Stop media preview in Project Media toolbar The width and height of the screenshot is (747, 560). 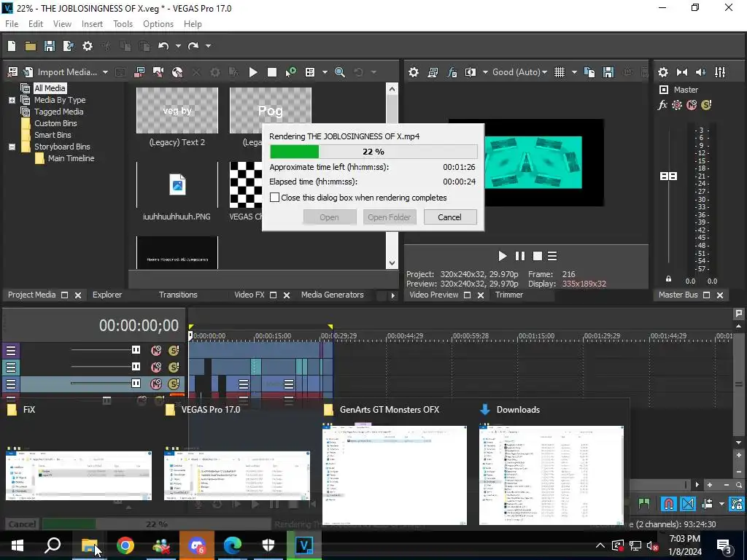tap(272, 72)
